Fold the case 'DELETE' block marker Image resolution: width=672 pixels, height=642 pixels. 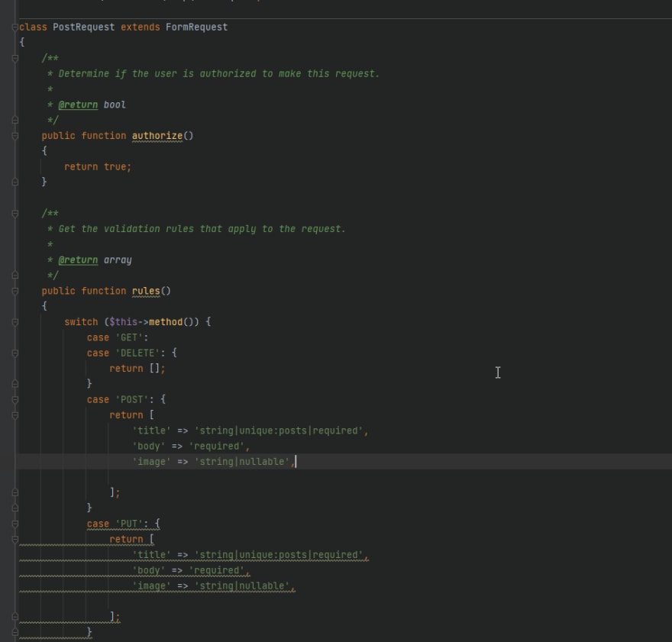click(15, 353)
